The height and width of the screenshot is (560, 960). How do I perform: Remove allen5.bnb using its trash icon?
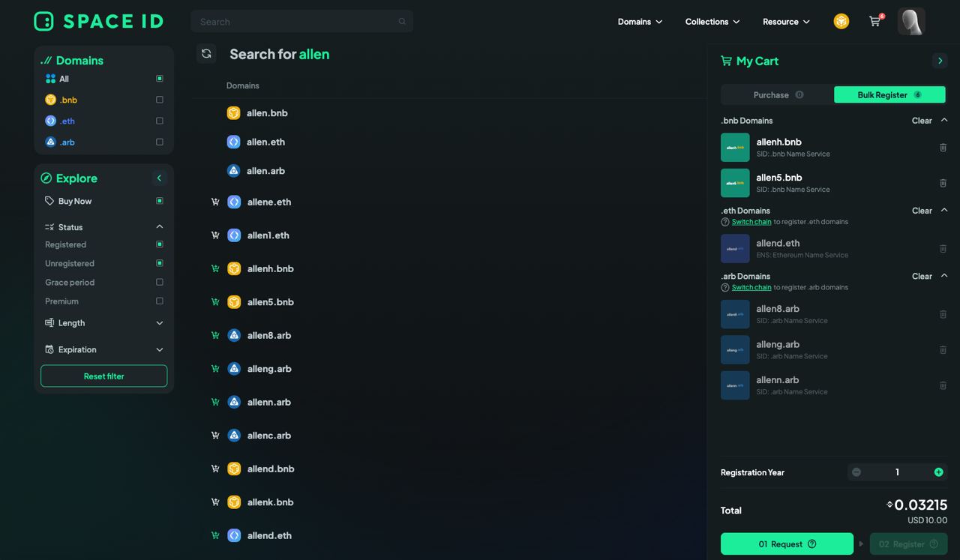tap(943, 183)
